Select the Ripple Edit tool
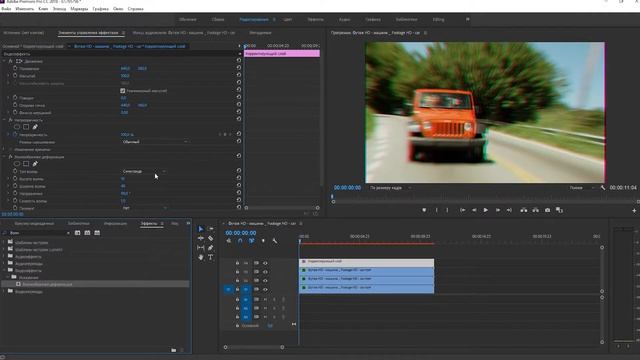Viewport: 640px width, 360px height. click(200, 238)
